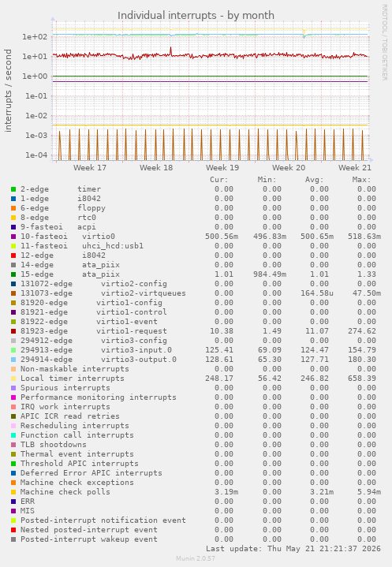Click the light green virtio3-input.0 swatch

click(13, 350)
